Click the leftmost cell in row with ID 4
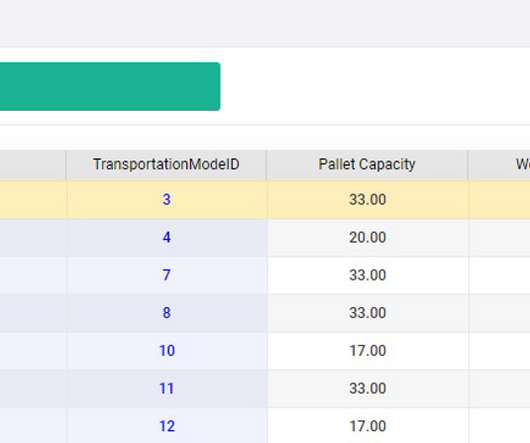 (x=33, y=238)
